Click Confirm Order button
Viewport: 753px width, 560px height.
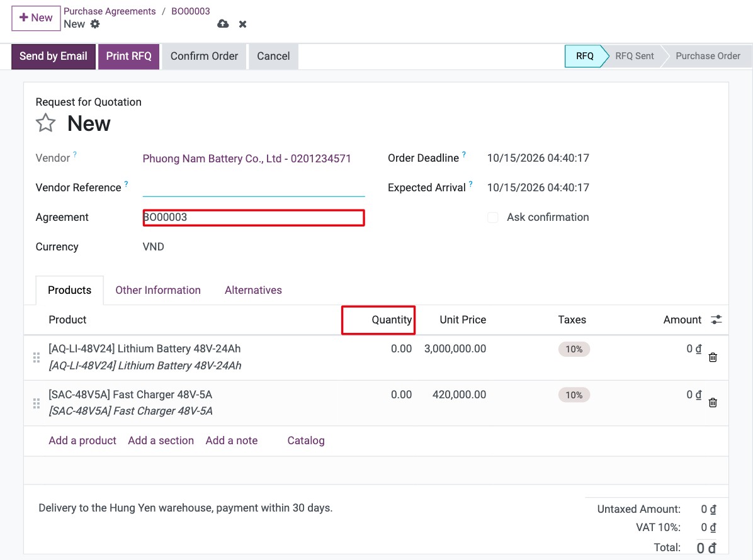[204, 57]
